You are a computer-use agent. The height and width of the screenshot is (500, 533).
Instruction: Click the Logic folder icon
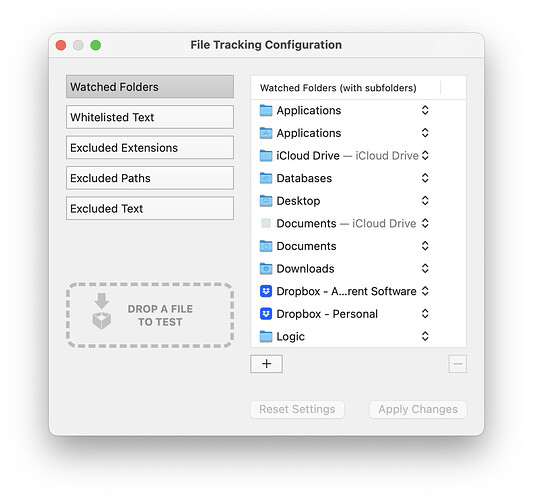266,337
